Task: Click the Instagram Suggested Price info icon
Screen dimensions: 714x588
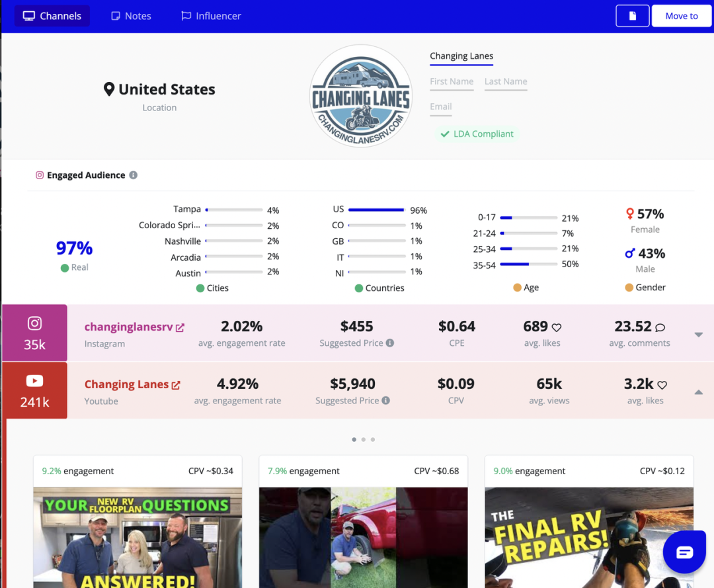Action: [x=390, y=343]
